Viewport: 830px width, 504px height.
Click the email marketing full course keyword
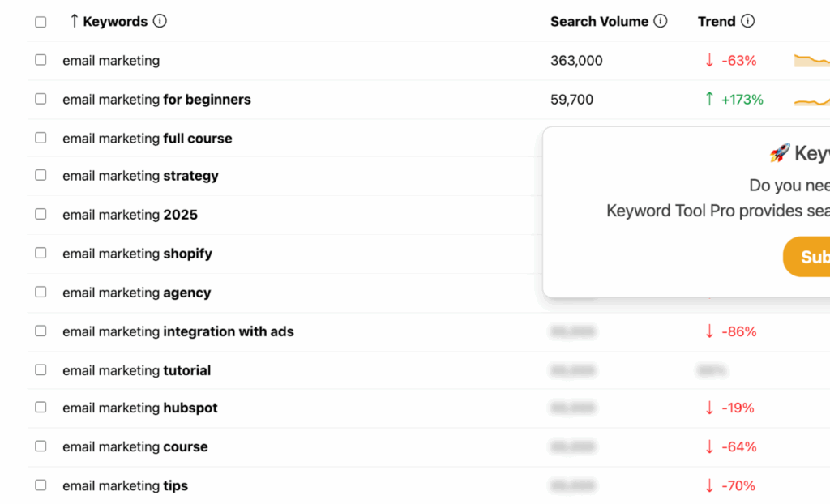coord(146,138)
